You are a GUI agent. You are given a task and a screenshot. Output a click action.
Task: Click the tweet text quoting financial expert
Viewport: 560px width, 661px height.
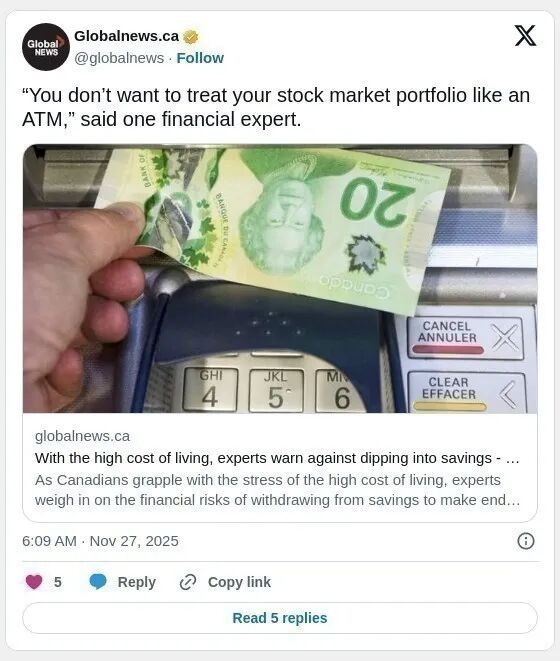pos(276,107)
